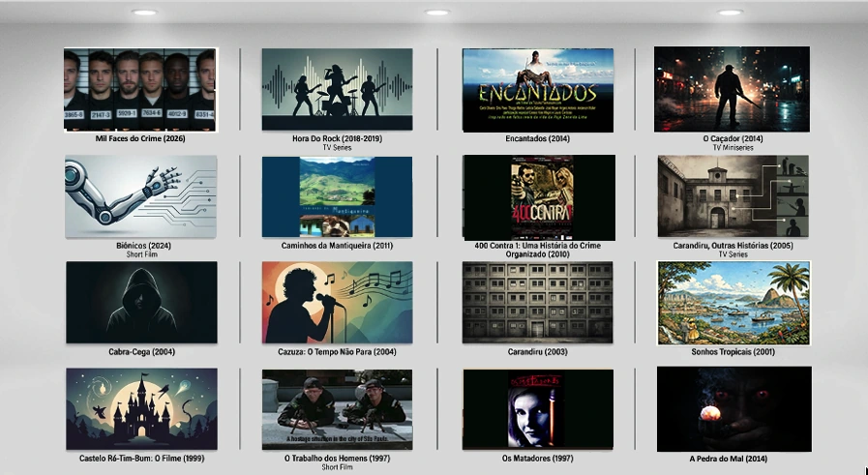
Task: Click the O Caçador miniseries thumbnail
Action: tap(732, 89)
